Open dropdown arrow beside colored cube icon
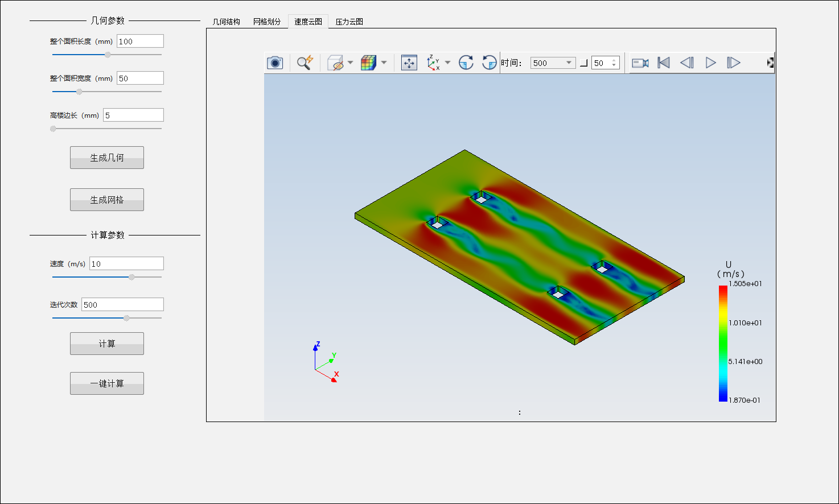Image resolution: width=839 pixels, height=504 pixels. [384, 63]
